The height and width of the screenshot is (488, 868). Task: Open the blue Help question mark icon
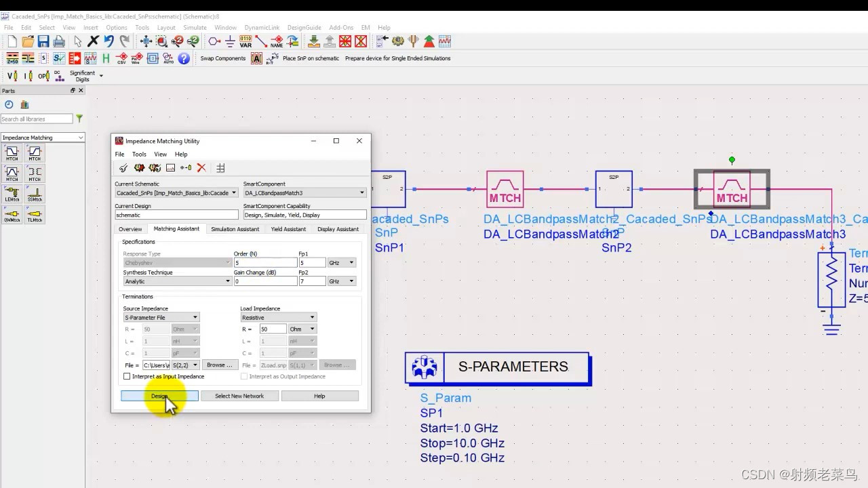(x=184, y=58)
